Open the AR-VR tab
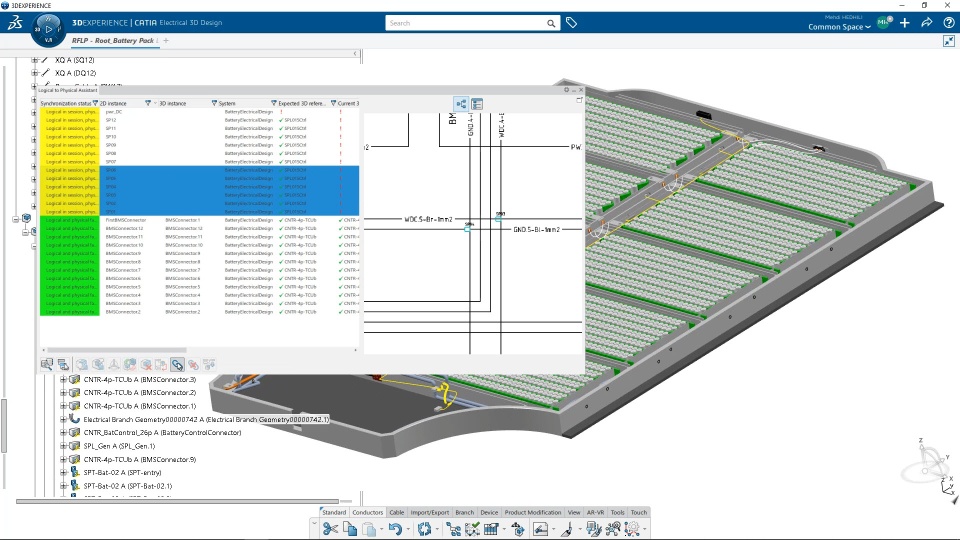This screenshot has height=540, width=960. [596, 512]
